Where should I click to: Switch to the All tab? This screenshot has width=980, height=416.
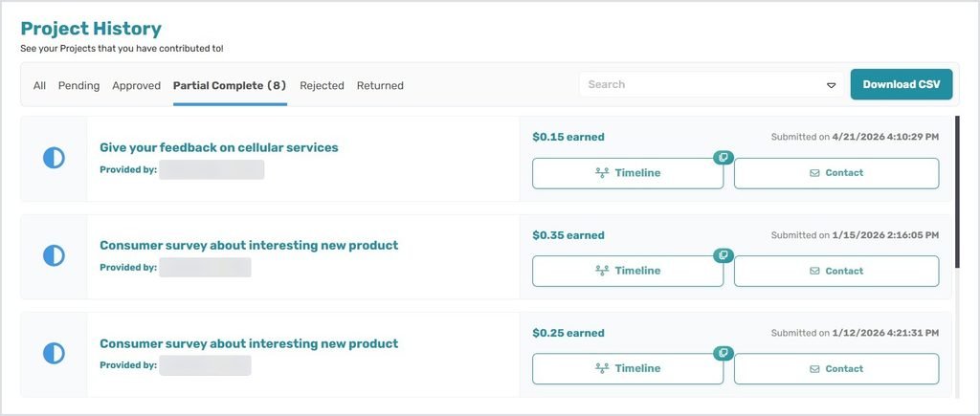pyautogui.click(x=39, y=85)
